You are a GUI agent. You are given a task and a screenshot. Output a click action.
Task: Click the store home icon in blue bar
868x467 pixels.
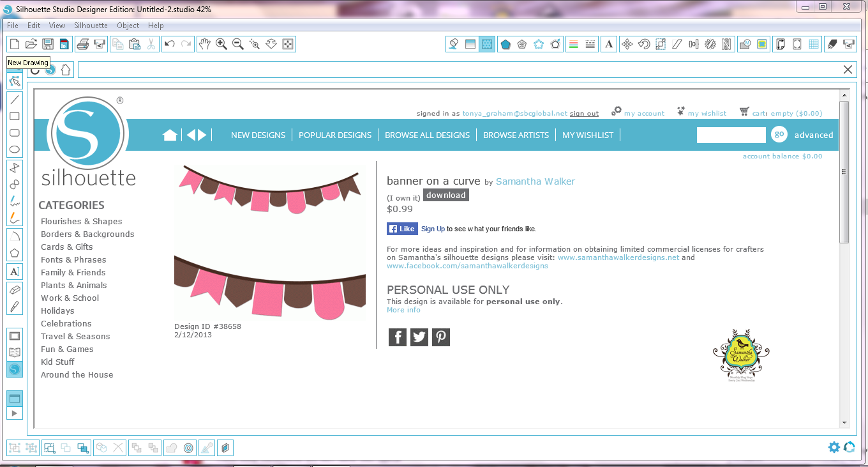pyautogui.click(x=170, y=135)
